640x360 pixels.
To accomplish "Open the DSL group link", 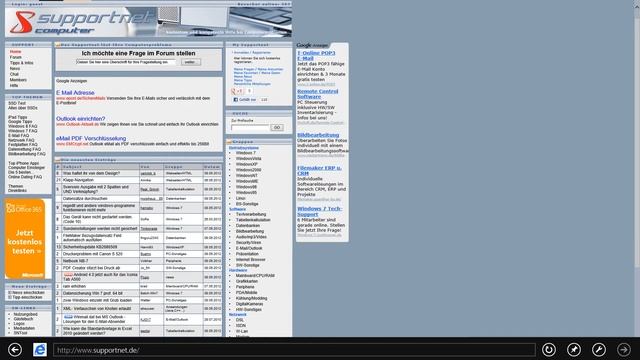I will click(240, 320).
